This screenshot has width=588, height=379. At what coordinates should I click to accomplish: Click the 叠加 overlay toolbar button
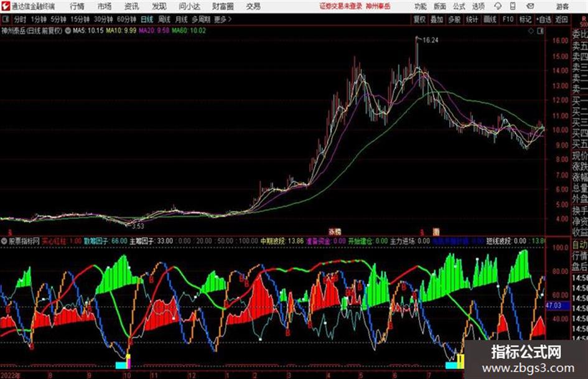437,19
